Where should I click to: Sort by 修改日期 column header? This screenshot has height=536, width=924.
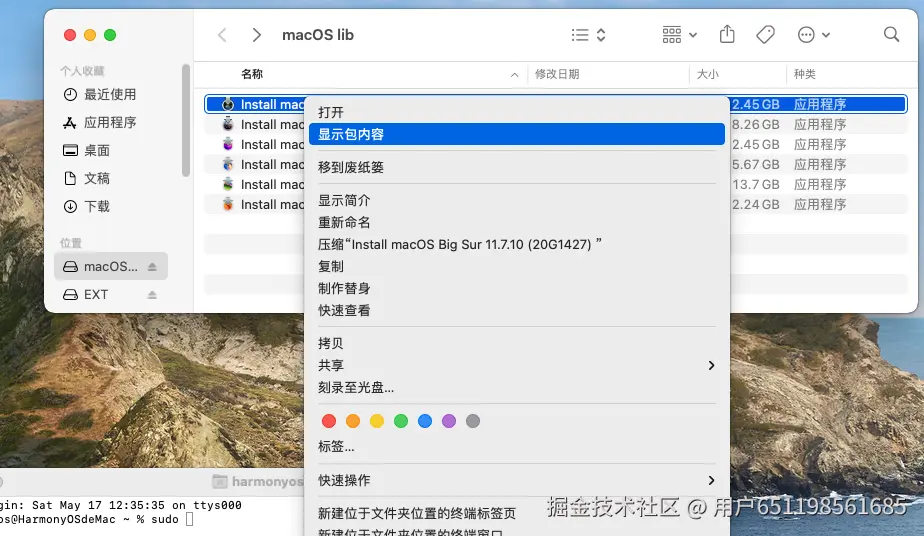coord(557,74)
